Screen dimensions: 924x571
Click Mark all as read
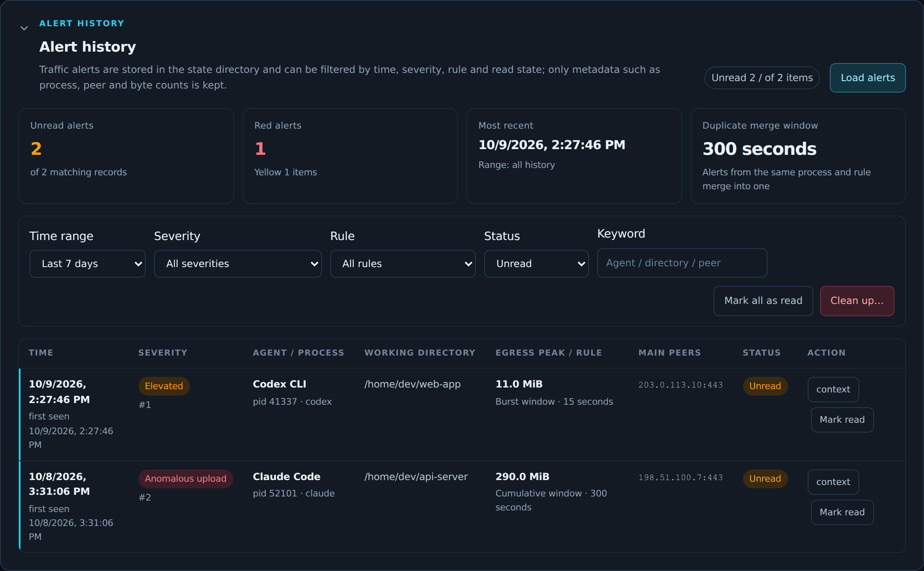(763, 301)
